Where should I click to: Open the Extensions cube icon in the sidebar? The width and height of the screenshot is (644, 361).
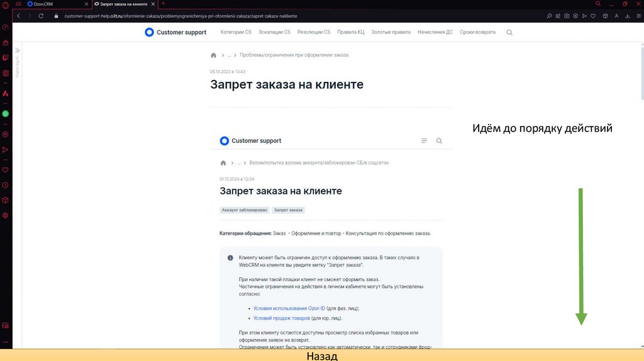click(5, 200)
